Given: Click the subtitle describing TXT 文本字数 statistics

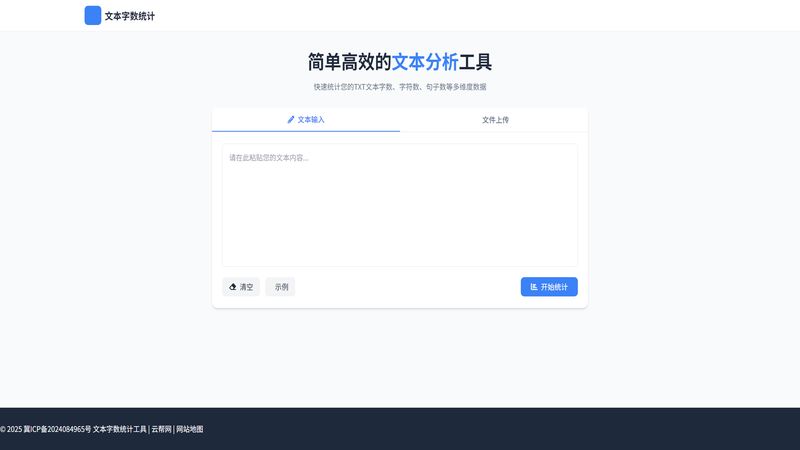Looking at the screenshot, I should (x=400, y=87).
